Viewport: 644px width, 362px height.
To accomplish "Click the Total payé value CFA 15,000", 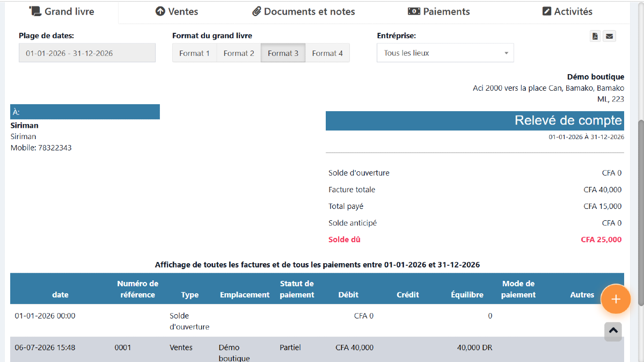I will [x=603, y=206].
